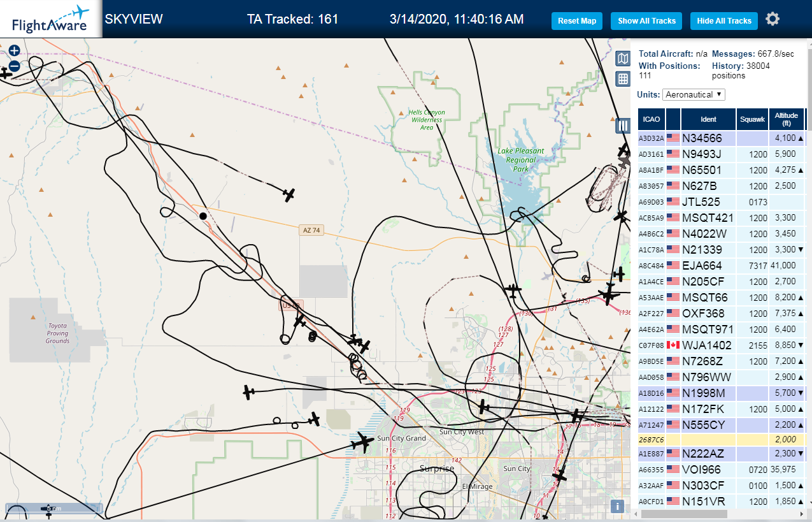Click ICAO code C07F08

click(652, 345)
